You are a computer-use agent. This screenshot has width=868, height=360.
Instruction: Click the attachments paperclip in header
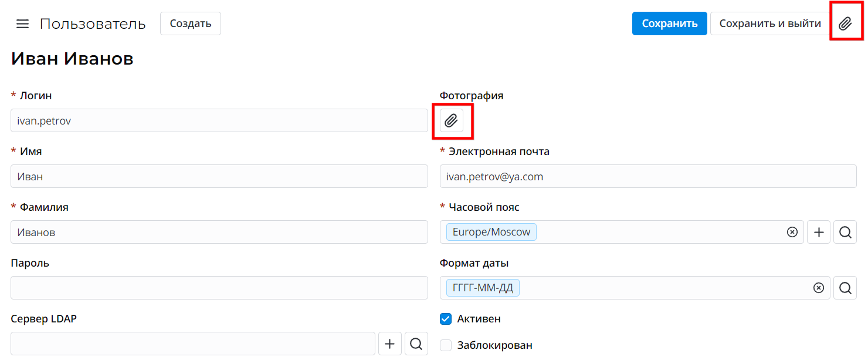click(845, 23)
